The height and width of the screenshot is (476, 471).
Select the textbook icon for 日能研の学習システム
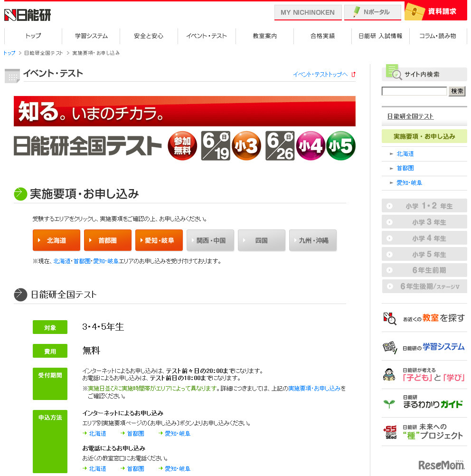tap(390, 347)
